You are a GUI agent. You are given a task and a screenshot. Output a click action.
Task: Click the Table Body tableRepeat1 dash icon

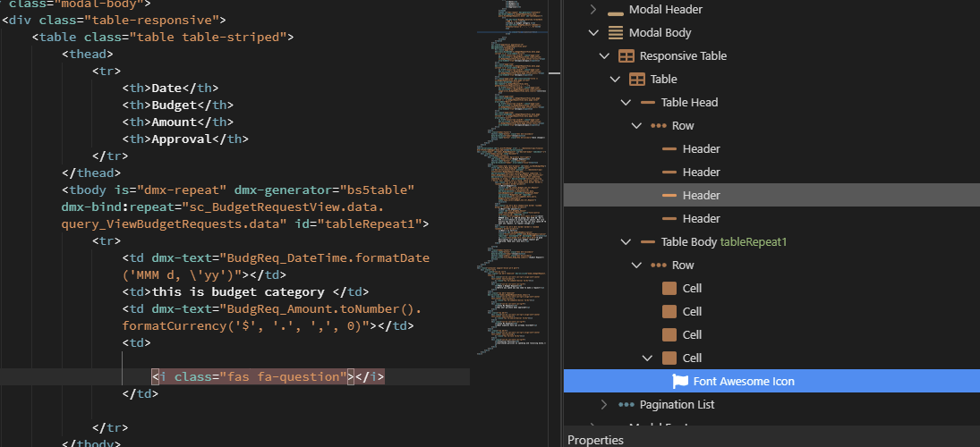[648, 241]
